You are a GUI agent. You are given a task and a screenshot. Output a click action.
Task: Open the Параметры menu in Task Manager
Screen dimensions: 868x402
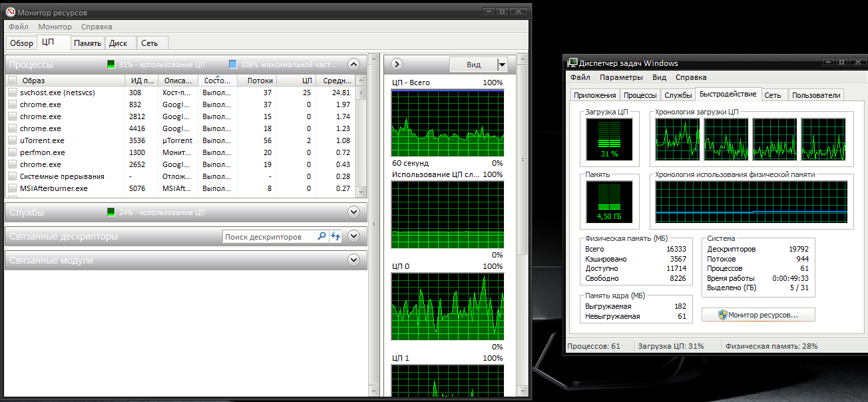[x=620, y=77]
